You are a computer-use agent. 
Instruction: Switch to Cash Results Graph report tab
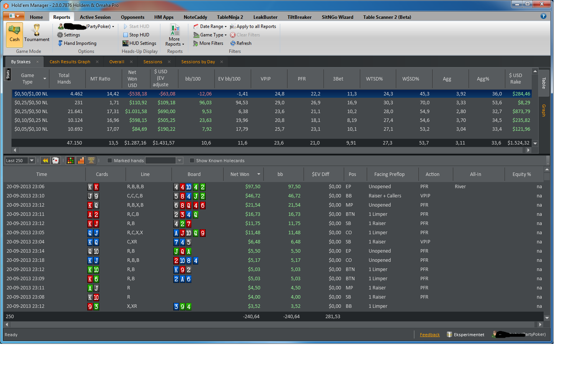[x=70, y=62]
